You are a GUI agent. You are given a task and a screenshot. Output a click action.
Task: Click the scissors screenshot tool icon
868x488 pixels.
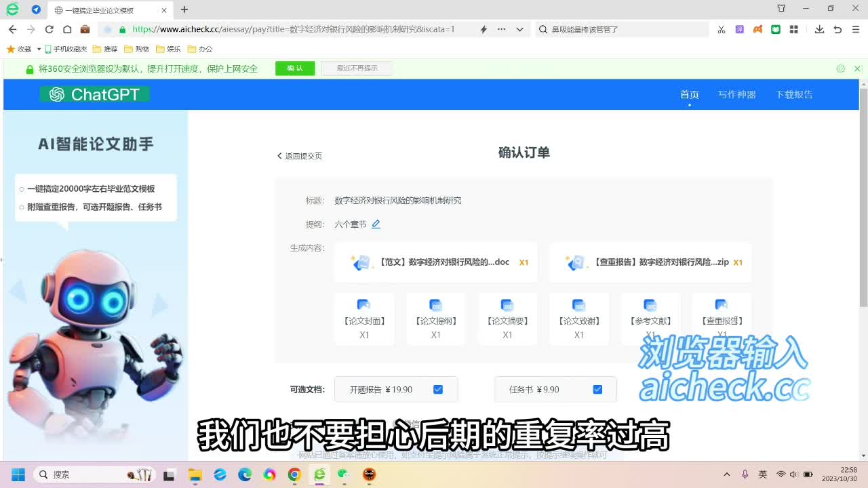pos(722,29)
